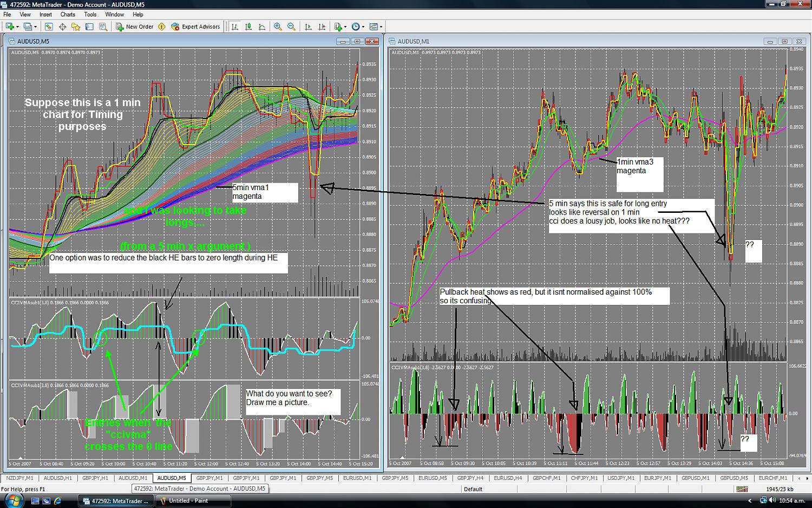The width and height of the screenshot is (812, 508).
Task: Maximize the AUDUSD,M1 chart window
Action: tap(784, 41)
